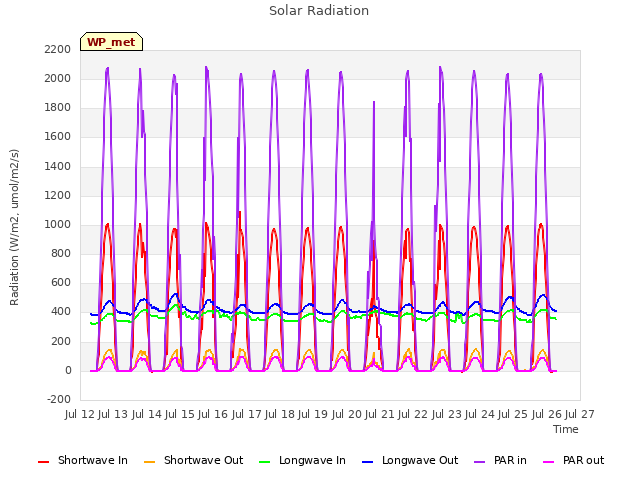Click the Jul 15 x-axis date label
The image size is (640, 480).
click(x=180, y=414)
